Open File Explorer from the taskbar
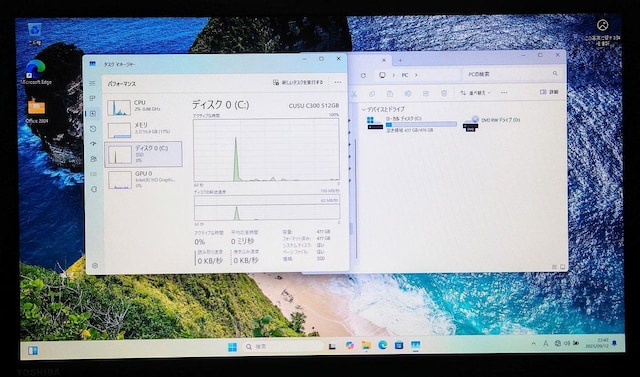The width and height of the screenshot is (640, 377). [x=366, y=346]
